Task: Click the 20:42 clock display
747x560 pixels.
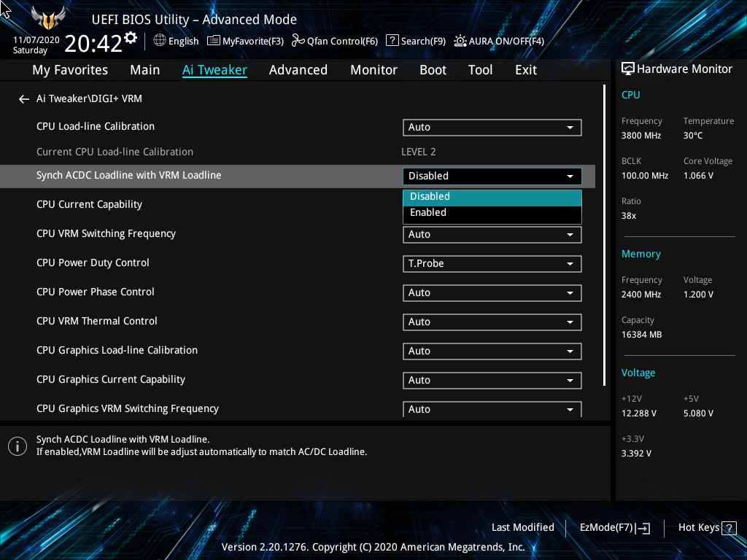Action: pyautogui.click(x=93, y=44)
